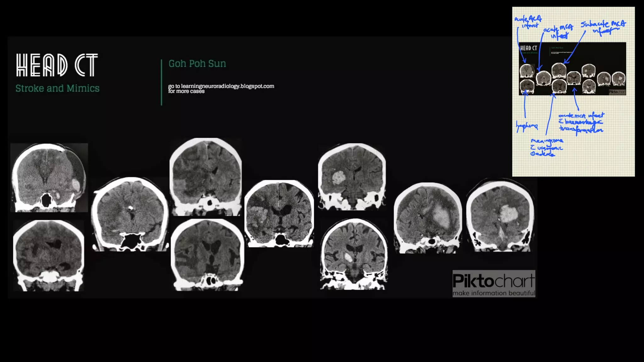Click the HEAD CT title text
Screen dimensions: 644x362
(x=57, y=65)
